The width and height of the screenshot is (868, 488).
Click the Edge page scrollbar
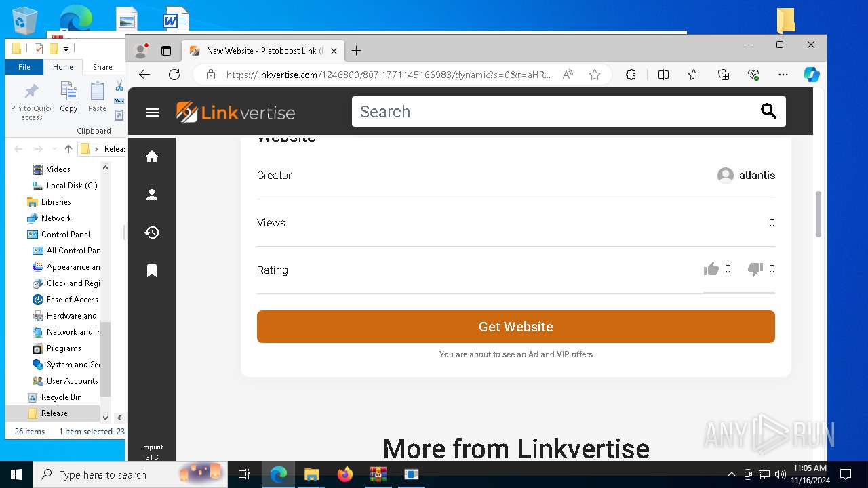tap(818, 214)
